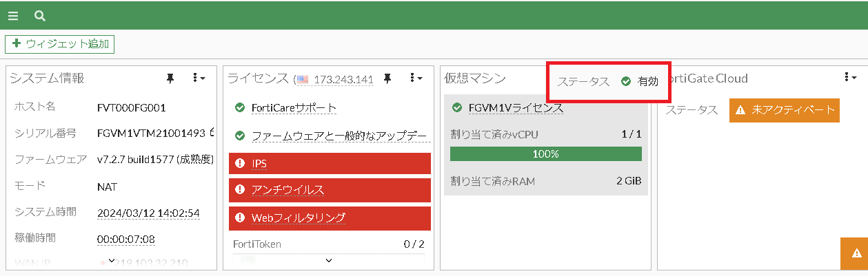Click the search magnifier icon

click(40, 15)
